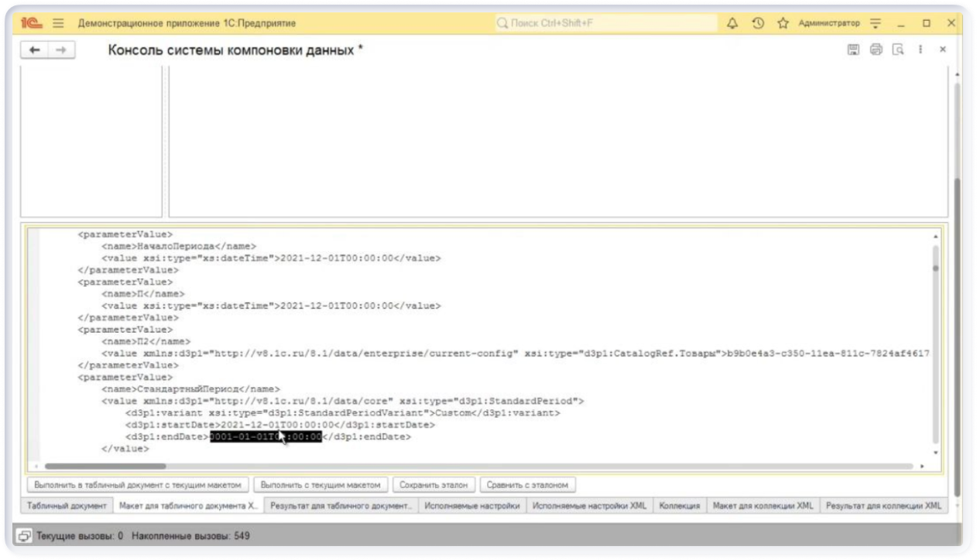Go forward with the right arrow button
Screen dimensions: 977x560
click(x=60, y=50)
